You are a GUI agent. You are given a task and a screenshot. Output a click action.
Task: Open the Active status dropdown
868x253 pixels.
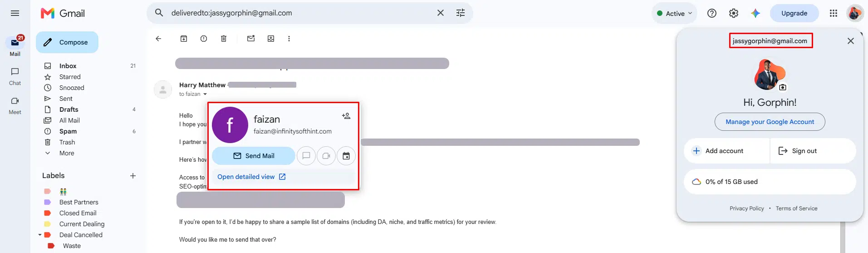click(675, 13)
